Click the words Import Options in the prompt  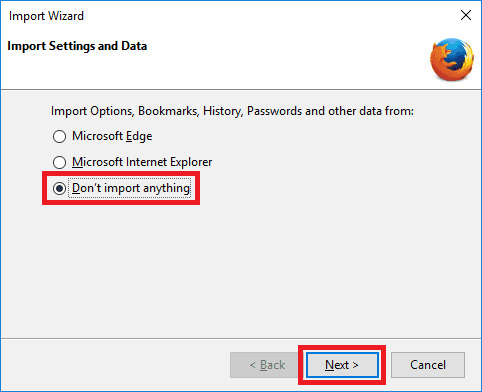(x=93, y=111)
